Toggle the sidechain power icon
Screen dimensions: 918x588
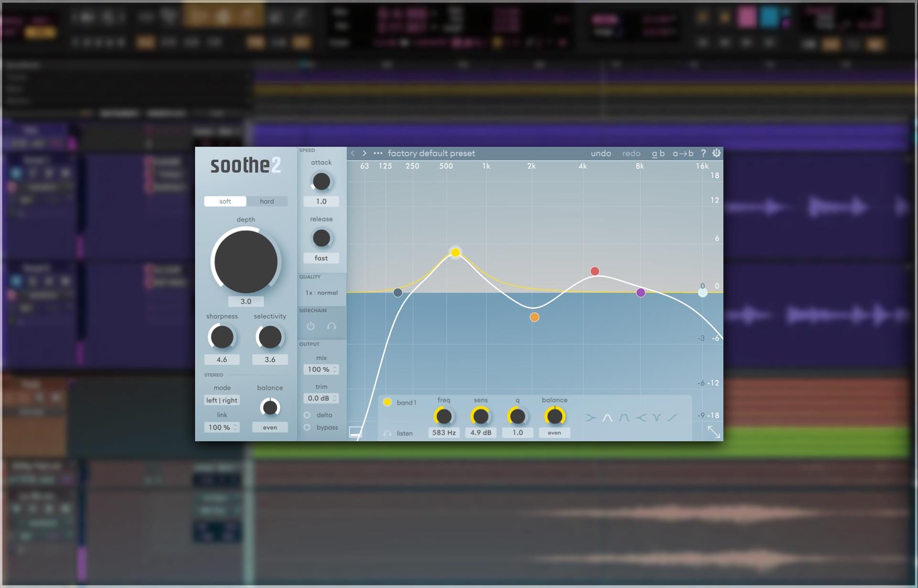tap(311, 326)
